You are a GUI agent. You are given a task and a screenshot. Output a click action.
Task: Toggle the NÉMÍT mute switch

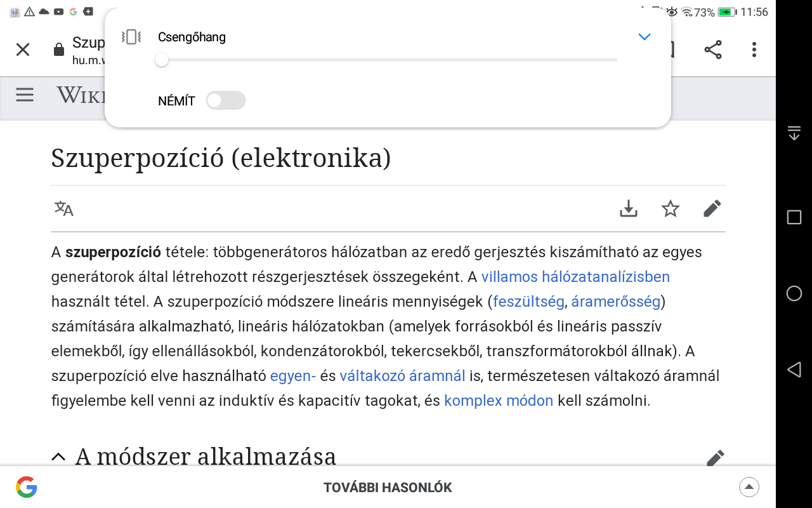[225, 100]
